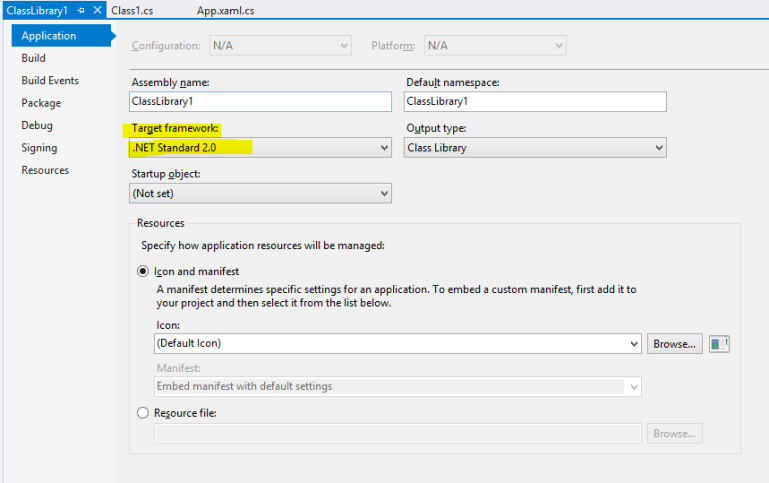This screenshot has width=769, height=483.
Task: Open the Target framework dropdown
Action: click(260, 148)
